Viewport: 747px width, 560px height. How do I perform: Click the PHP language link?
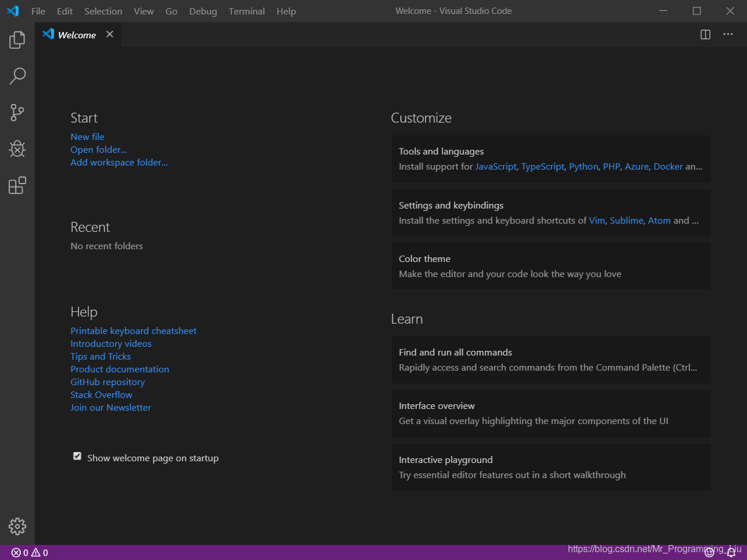coord(612,167)
